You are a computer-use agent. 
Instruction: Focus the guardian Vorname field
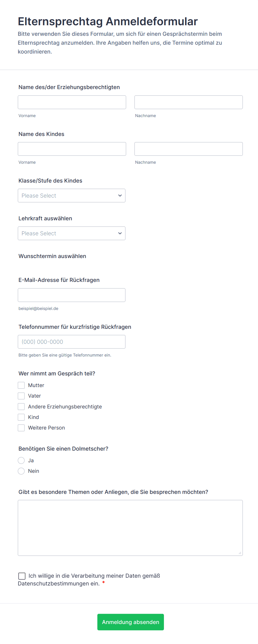72,102
